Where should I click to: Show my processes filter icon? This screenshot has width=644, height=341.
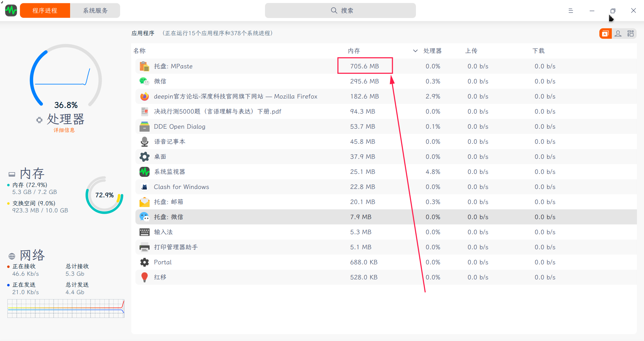618,33
